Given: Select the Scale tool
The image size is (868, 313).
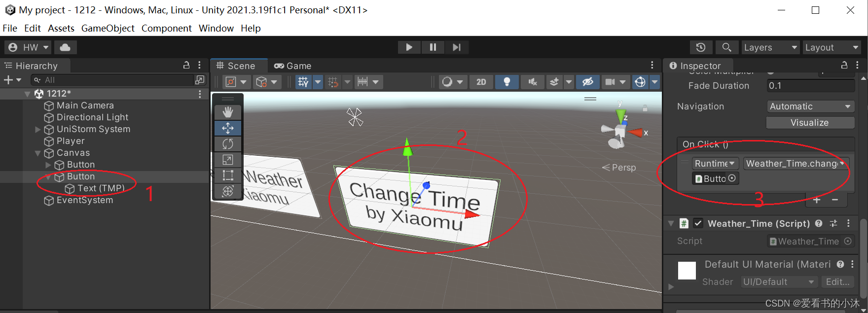Looking at the screenshot, I should 227,160.
